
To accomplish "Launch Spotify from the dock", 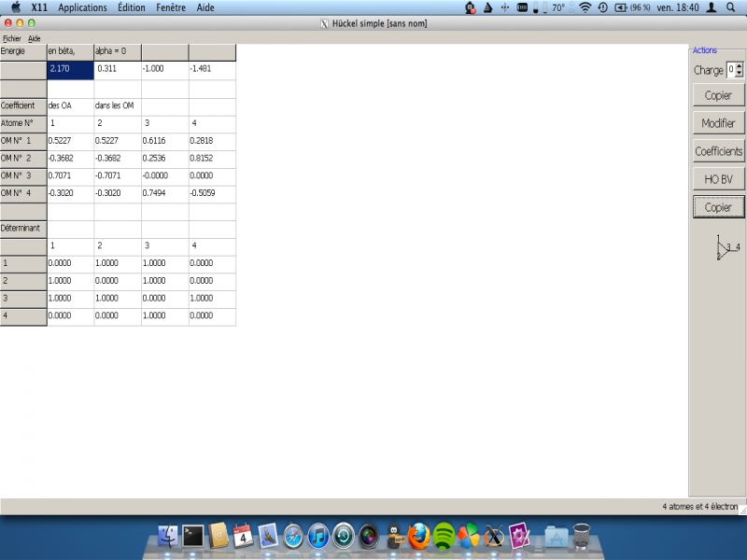I will (444, 537).
